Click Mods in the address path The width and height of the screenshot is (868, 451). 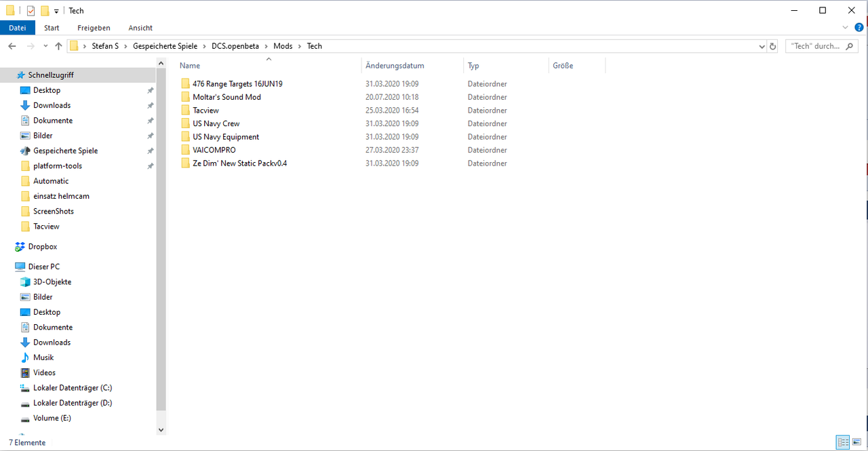[x=283, y=46]
